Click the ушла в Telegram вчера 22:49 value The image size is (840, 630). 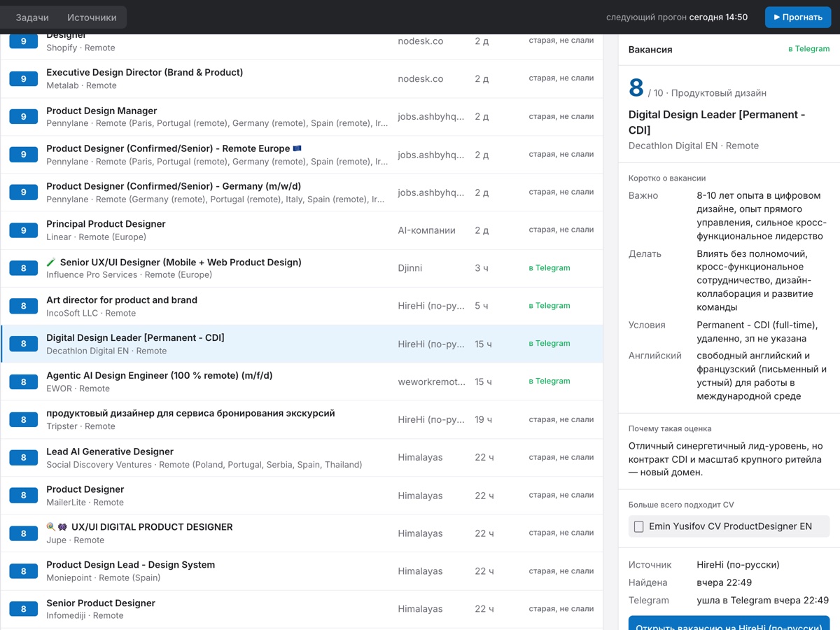coord(763,601)
